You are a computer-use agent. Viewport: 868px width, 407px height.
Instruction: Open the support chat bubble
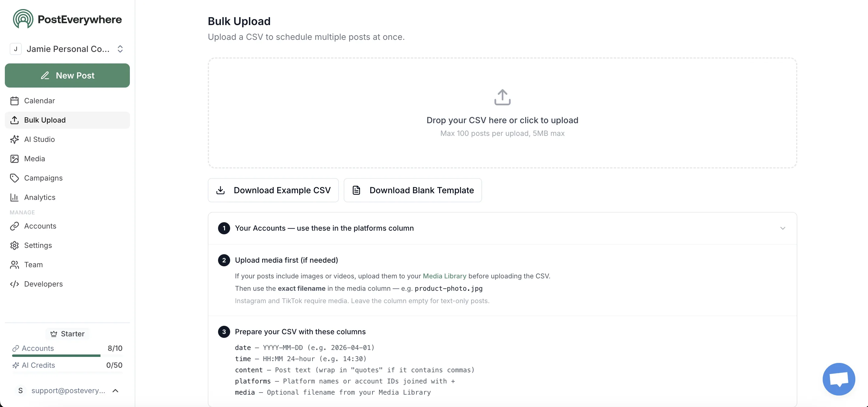tap(839, 379)
